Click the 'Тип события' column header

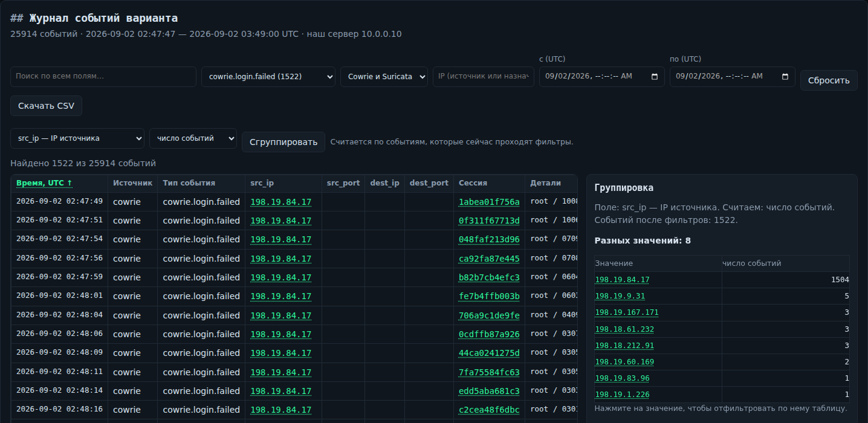point(189,183)
